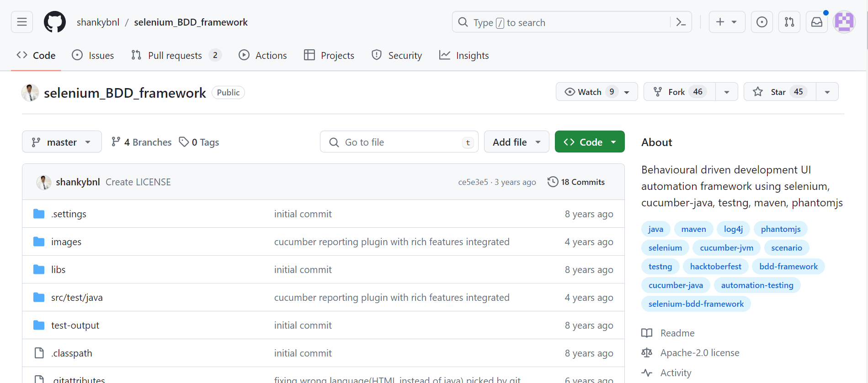Image resolution: width=868 pixels, height=383 pixels.
Task: Open the user profile avatar menu
Action: click(x=844, y=22)
